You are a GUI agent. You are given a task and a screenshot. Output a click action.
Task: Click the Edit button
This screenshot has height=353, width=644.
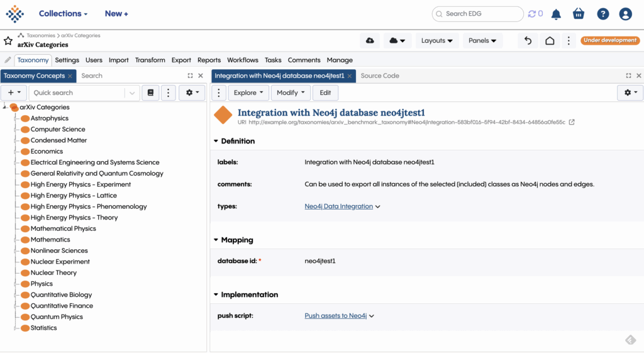(325, 93)
